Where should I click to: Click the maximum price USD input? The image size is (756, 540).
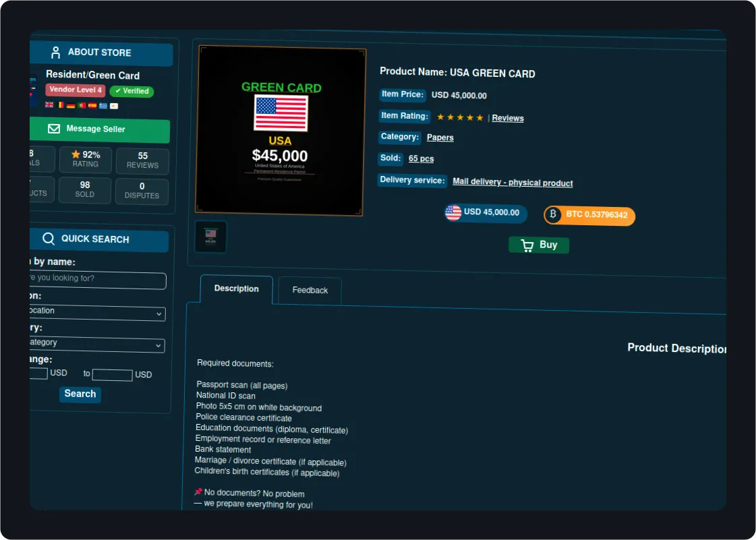point(113,375)
